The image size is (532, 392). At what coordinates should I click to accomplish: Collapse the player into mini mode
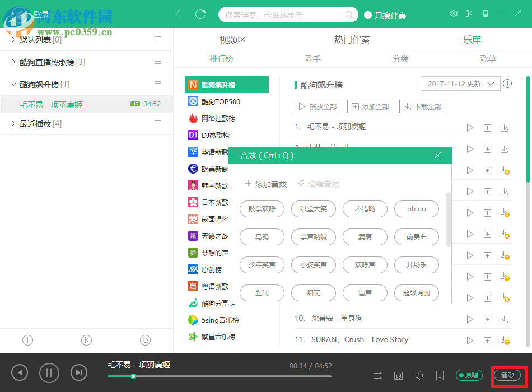[x=469, y=13]
